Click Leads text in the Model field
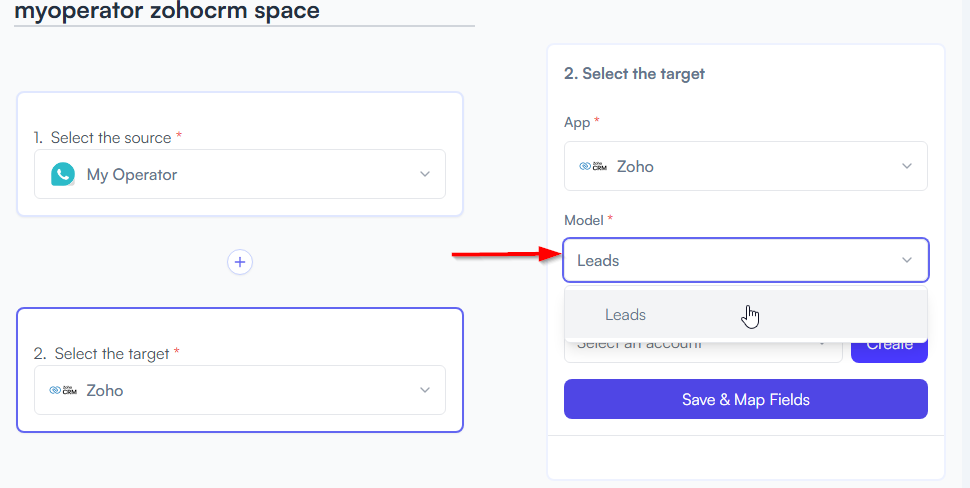Image resolution: width=970 pixels, height=488 pixels. [598, 261]
